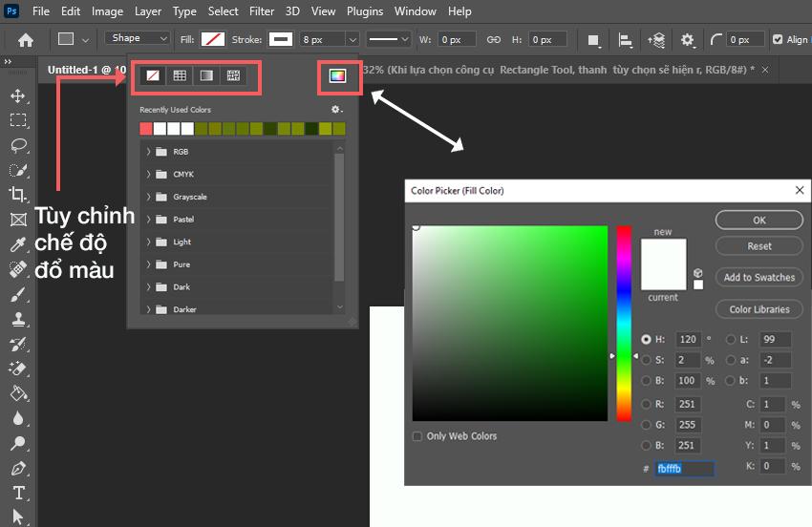The height and width of the screenshot is (527, 812).
Task: Expand the CMYK swatch folder
Action: (x=149, y=175)
